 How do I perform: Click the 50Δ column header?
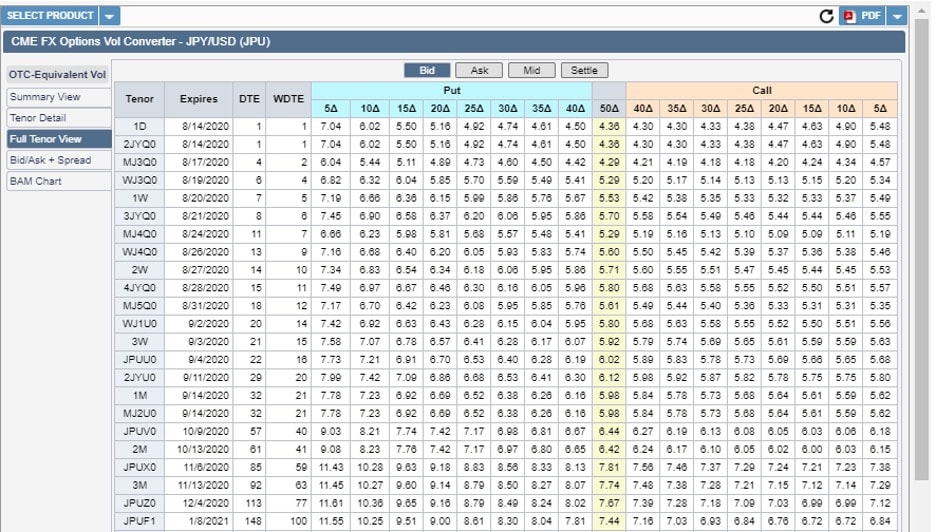(x=609, y=107)
